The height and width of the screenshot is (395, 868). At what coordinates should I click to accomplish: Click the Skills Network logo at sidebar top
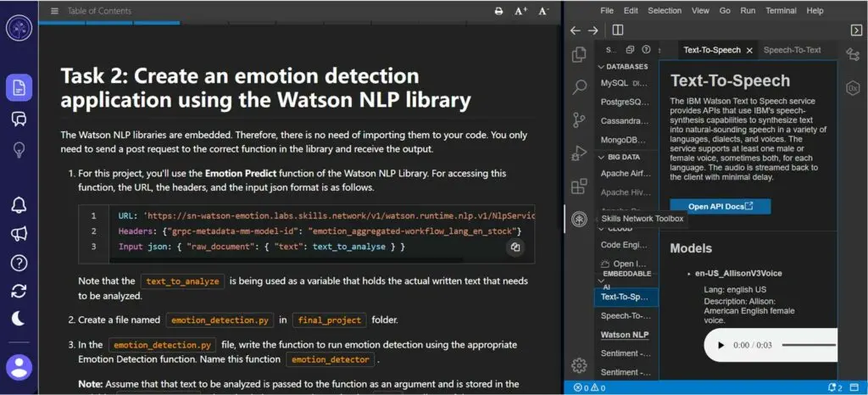(19, 28)
